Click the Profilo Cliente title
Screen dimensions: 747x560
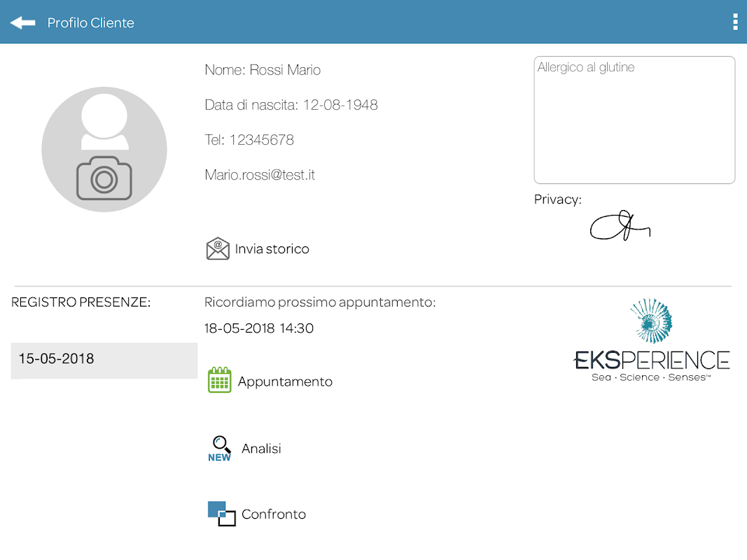tap(90, 23)
